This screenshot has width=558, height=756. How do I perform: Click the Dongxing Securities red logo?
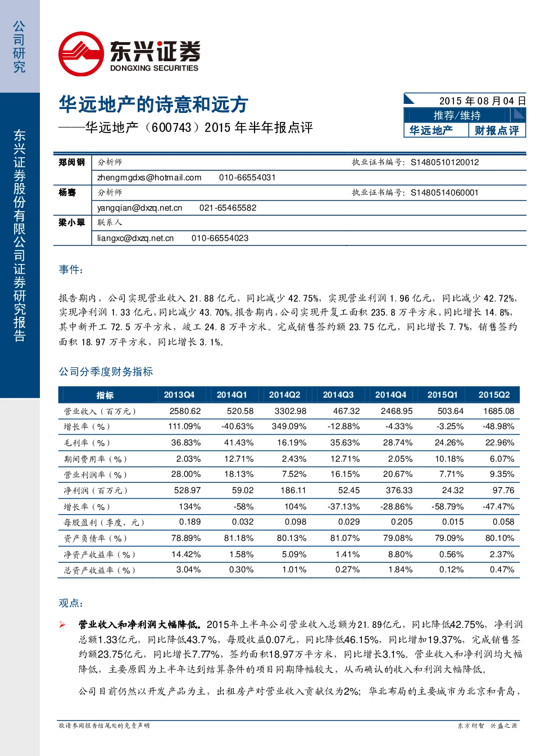tap(81, 54)
